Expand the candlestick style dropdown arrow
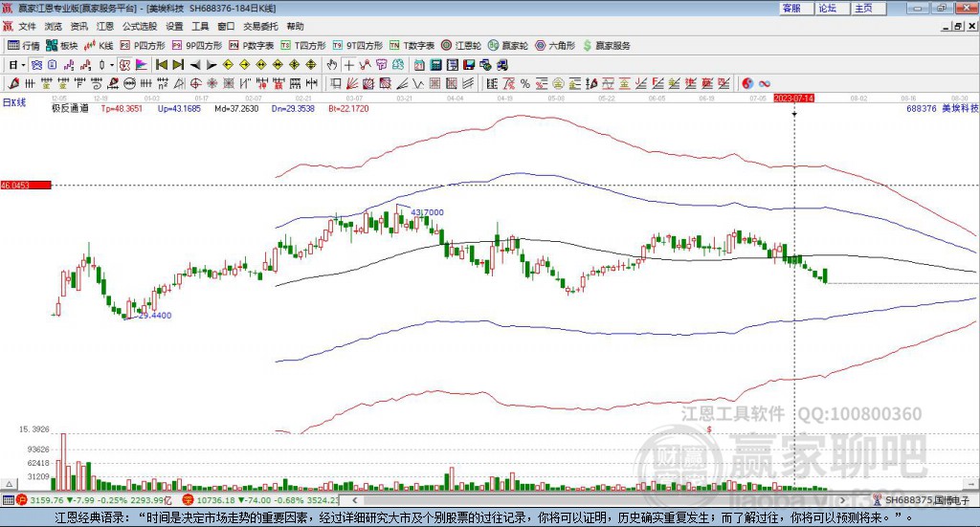Image resolution: width=980 pixels, height=527 pixels. point(112,65)
